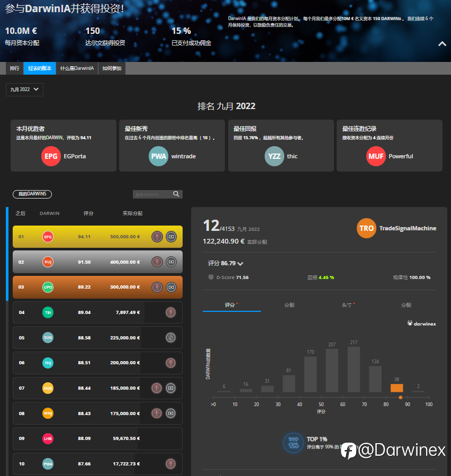The height and width of the screenshot is (476, 451).
Task: Open the KUJ avatar in ranking row 02
Action: [48, 262]
